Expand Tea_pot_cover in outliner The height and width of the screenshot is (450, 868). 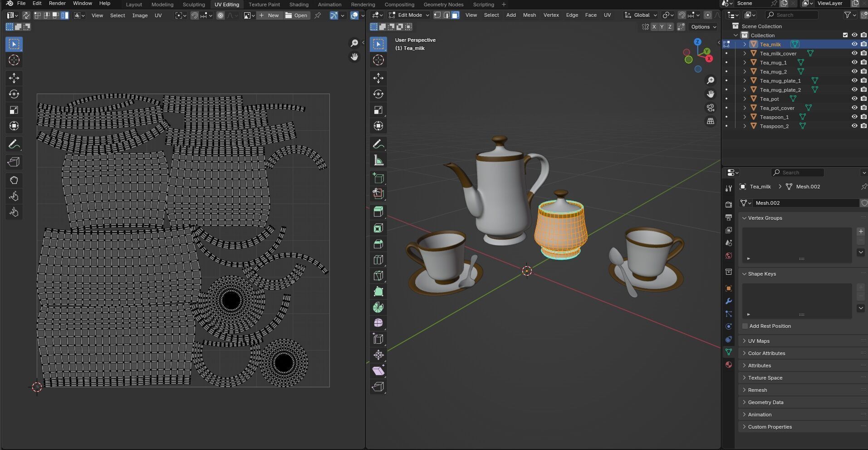click(745, 108)
